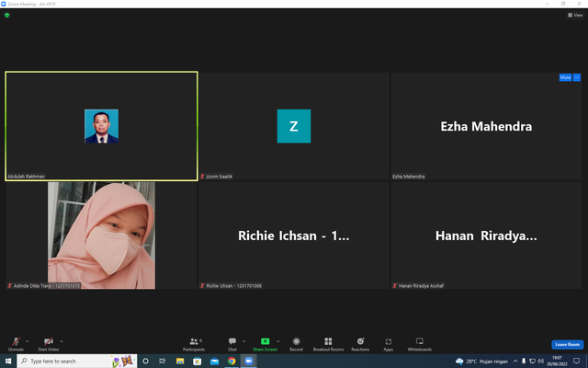Open Zoom Apps

[388, 344]
